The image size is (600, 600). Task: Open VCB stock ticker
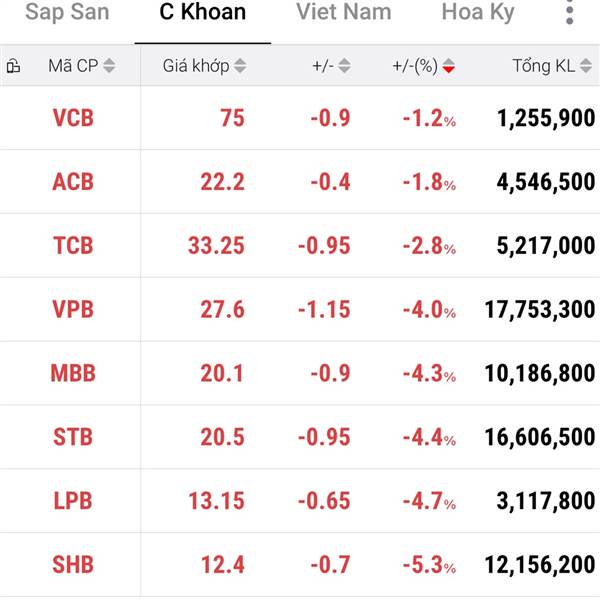(x=73, y=118)
